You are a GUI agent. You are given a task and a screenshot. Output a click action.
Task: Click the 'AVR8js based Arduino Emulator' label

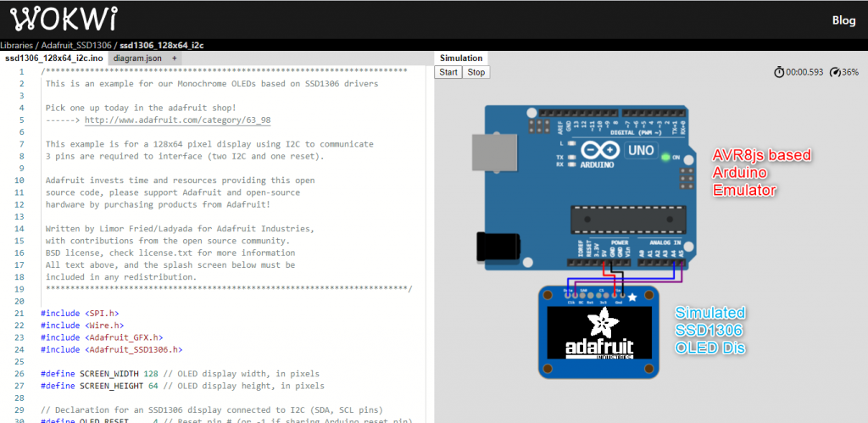[x=762, y=173]
